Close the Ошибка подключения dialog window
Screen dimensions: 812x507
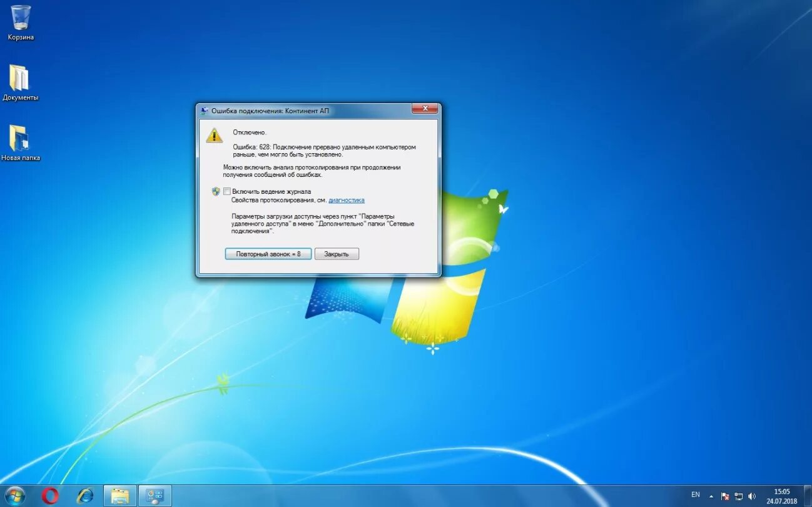[x=424, y=109]
